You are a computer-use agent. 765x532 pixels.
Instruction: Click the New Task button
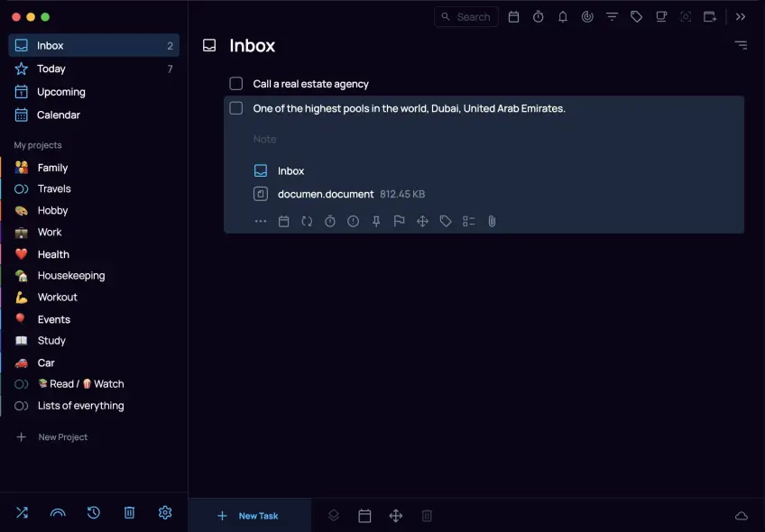(248, 516)
